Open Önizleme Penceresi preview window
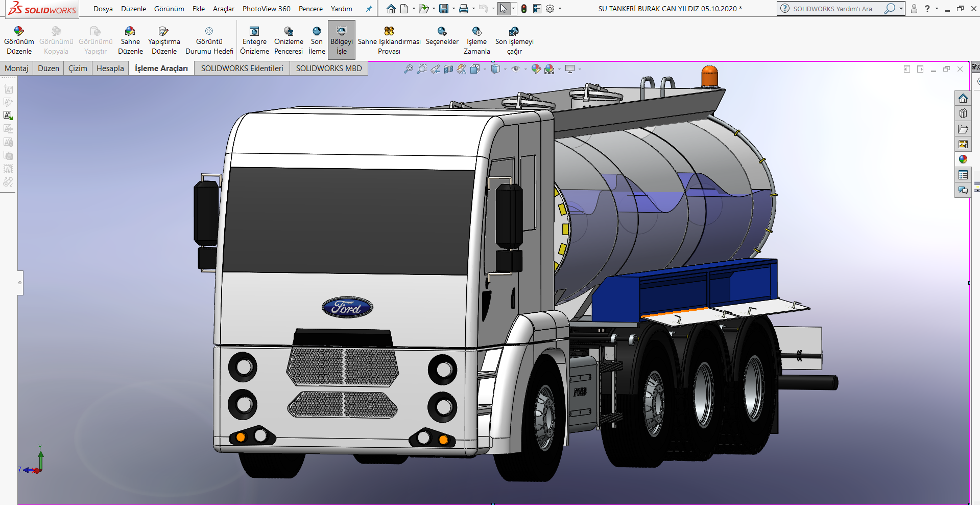Screen dimensions: 980x505 pyautogui.click(x=289, y=40)
